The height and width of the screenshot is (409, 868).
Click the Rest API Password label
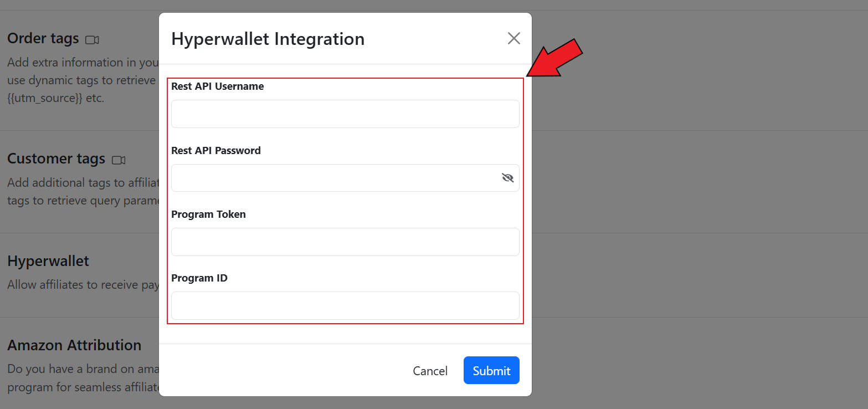click(215, 151)
